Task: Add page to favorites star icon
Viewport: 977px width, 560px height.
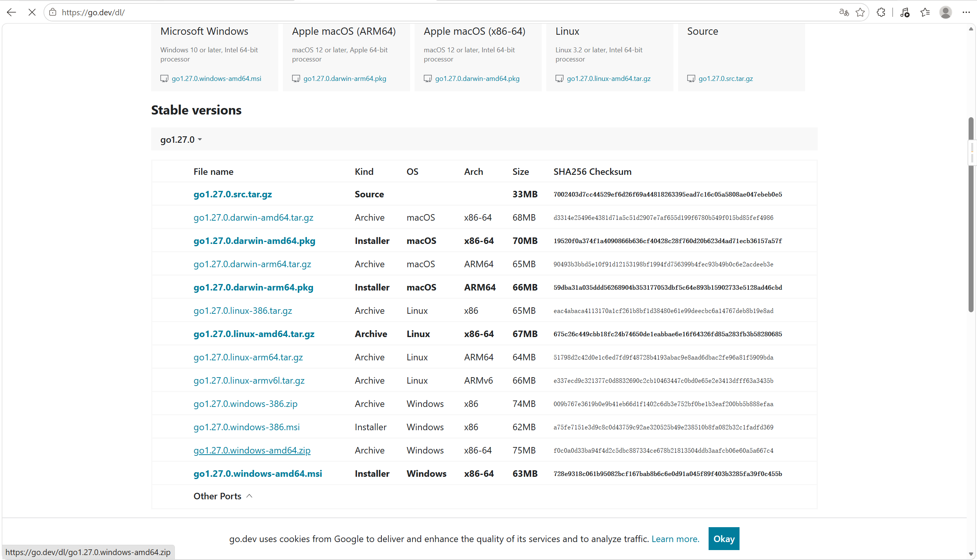Action: pyautogui.click(x=861, y=12)
